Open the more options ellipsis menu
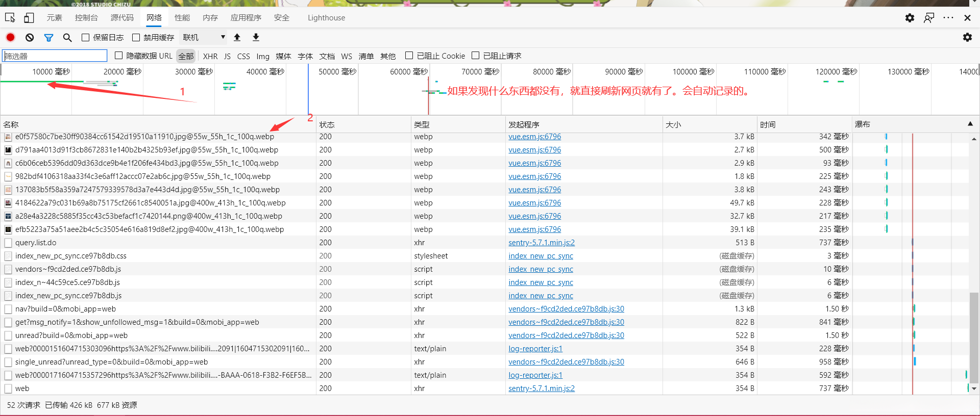 (x=948, y=18)
